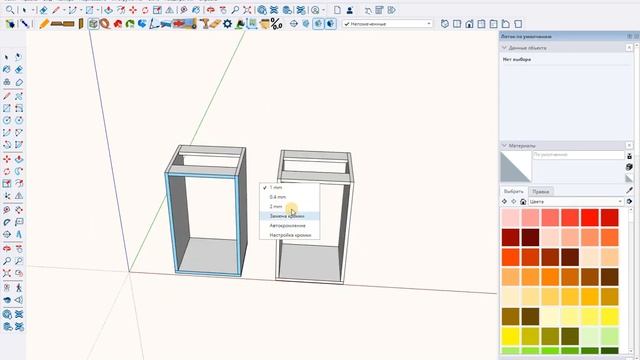Activate the Push/Pull tool in left toolbar
This screenshot has width=640, height=360.
(x=19, y=159)
